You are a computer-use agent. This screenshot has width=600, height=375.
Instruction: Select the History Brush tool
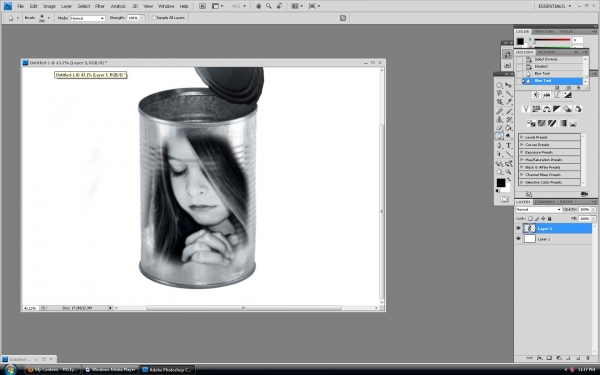pos(509,119)
